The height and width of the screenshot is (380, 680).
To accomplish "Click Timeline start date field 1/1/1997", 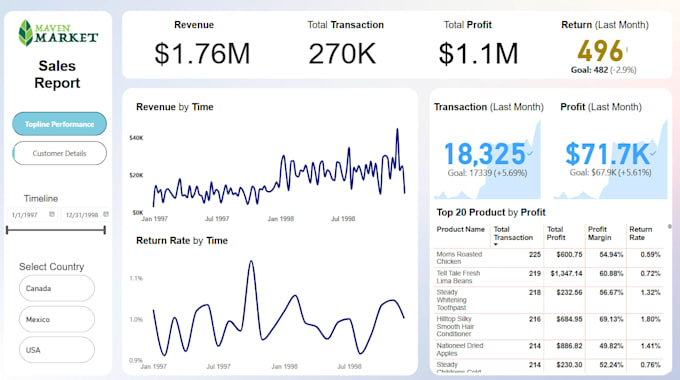I will [32, 215].
